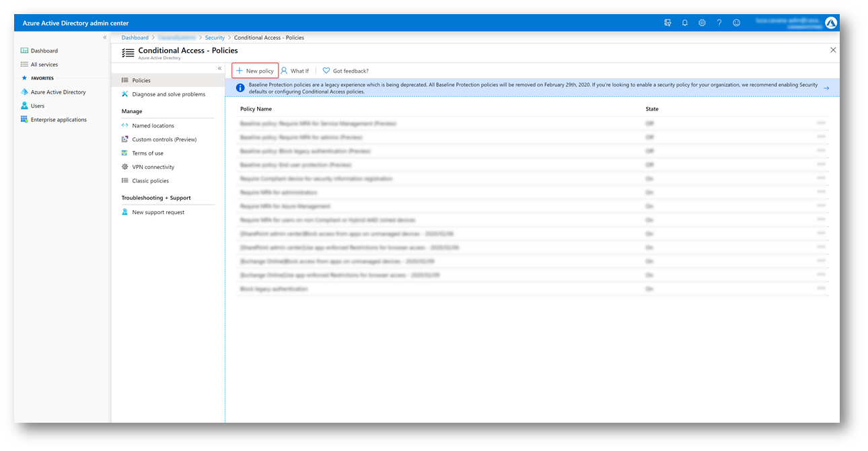Screen dimensions: 868x451
Task: Click the Named locations icon
Action: (125, 126)
